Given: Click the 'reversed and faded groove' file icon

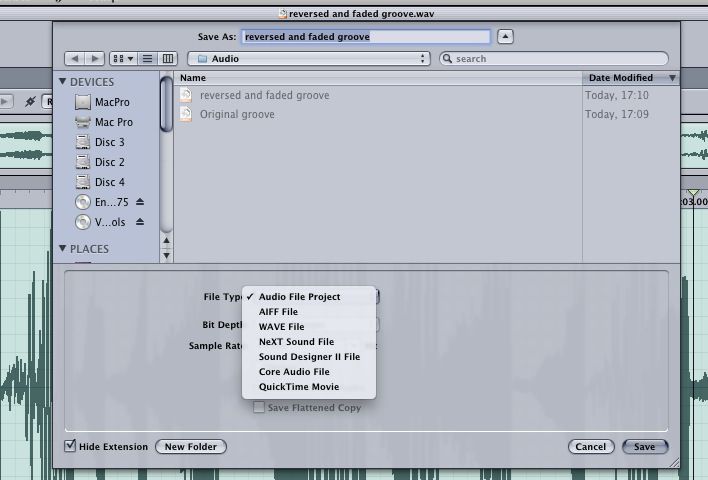Looking at the screenshot, I should coord(186,95).
